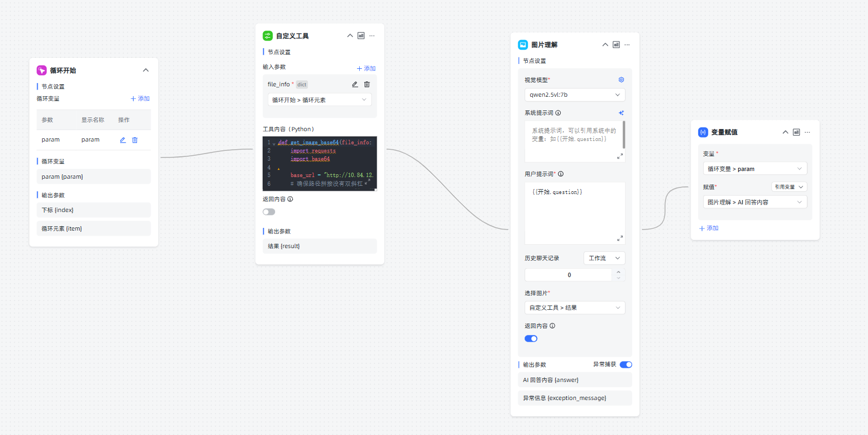Open the 引用变量 assignment type dropdown
This screenshot has width=868, height=435.
tap(789, 187)
